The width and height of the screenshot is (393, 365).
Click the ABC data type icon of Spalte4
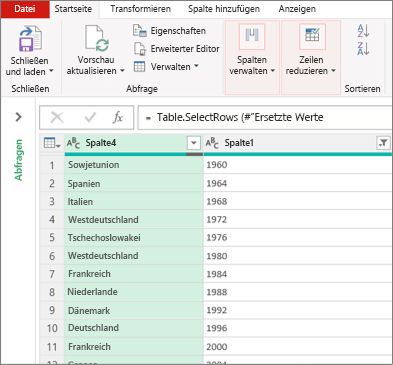click(73, 143)
